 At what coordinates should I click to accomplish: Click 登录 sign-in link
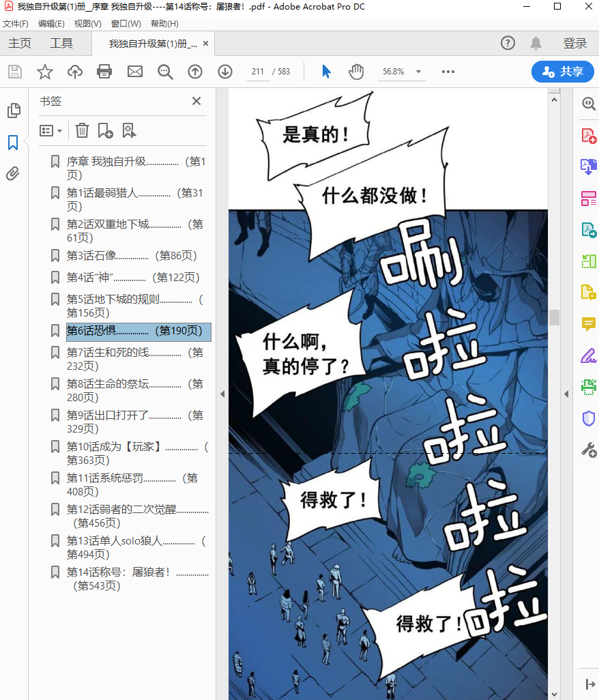575,43
